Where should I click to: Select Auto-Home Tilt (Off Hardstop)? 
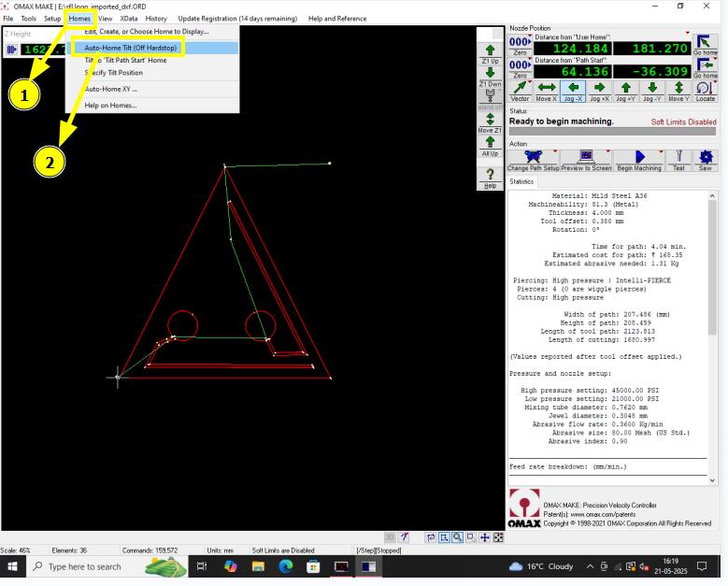pos(152,48)
